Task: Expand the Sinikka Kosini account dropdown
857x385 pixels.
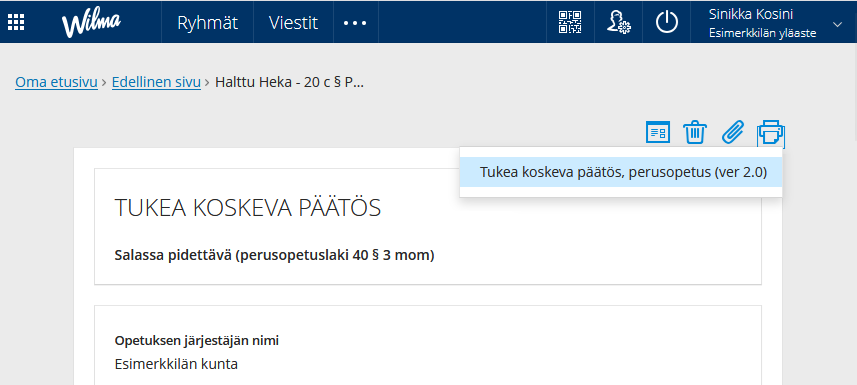Action: [837, 24]
